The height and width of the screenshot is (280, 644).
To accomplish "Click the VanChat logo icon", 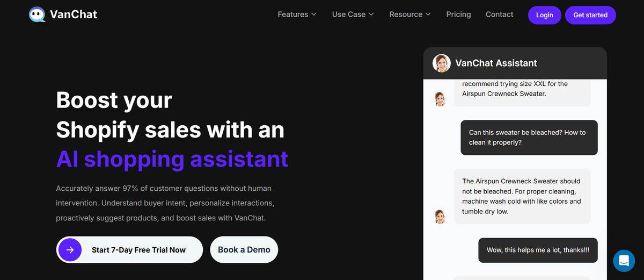I will tap(37, 15).
